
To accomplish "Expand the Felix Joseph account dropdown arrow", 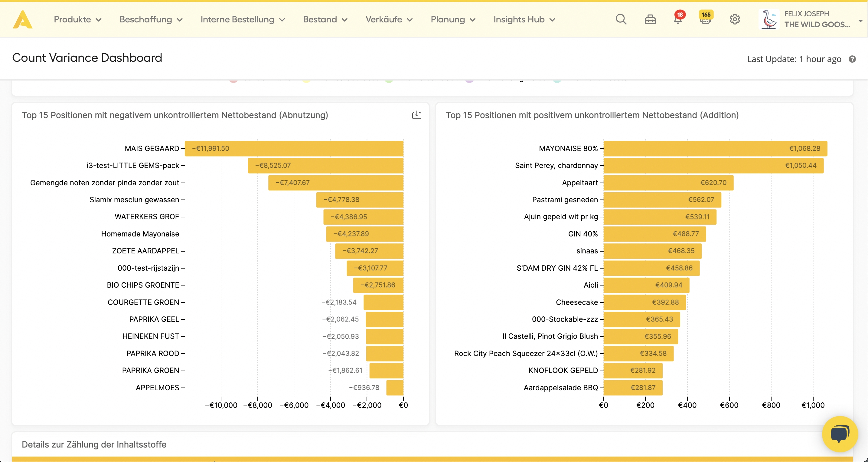I will 860,21.
